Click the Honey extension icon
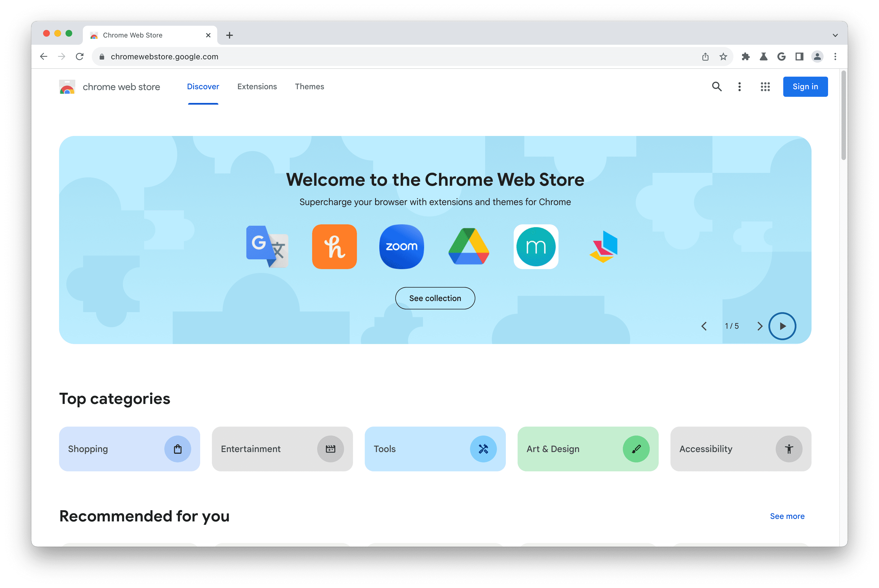Viewport: 879px width, 588px height. click(x=334, y=246)
